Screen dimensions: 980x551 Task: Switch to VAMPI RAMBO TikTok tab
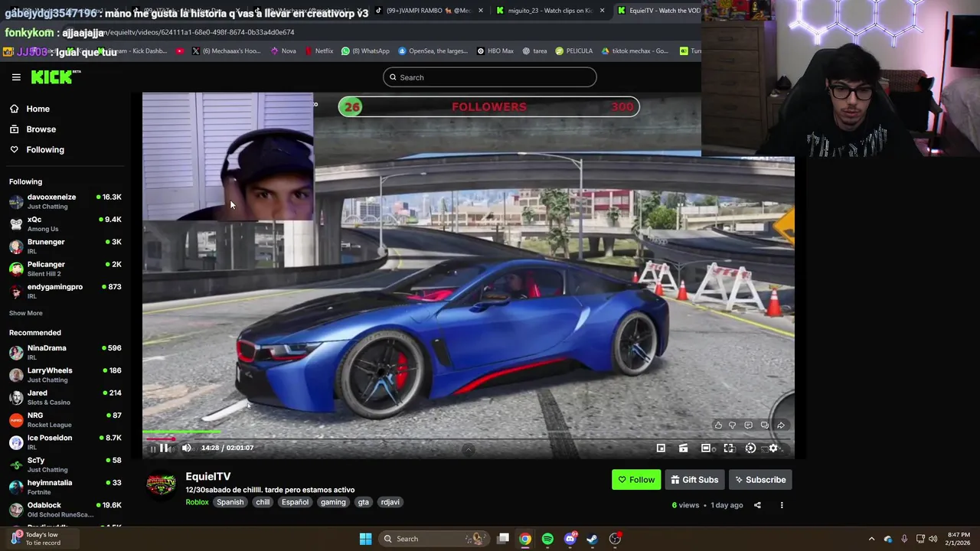[x=429, y=11]
